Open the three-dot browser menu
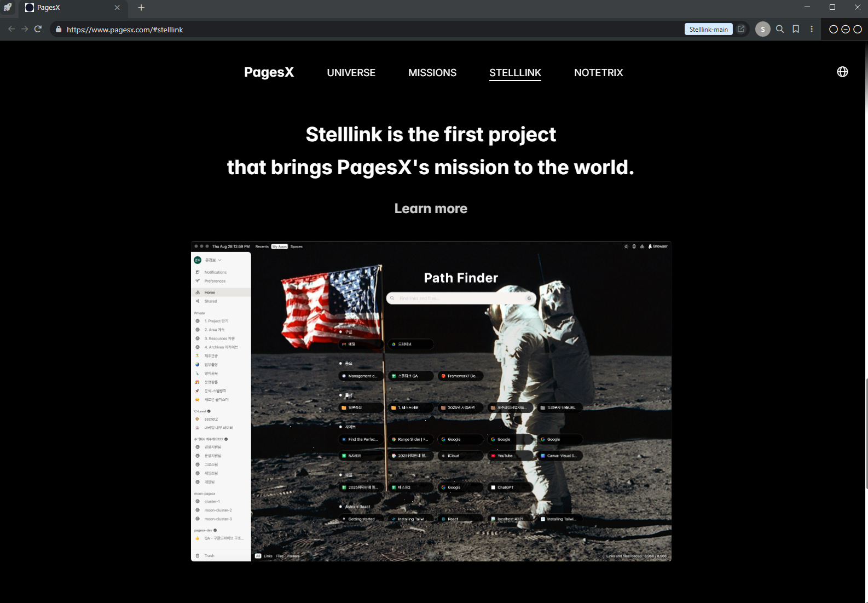Image resolution: width=868 pixels, height=603 pixels. [x=812, y=29]
